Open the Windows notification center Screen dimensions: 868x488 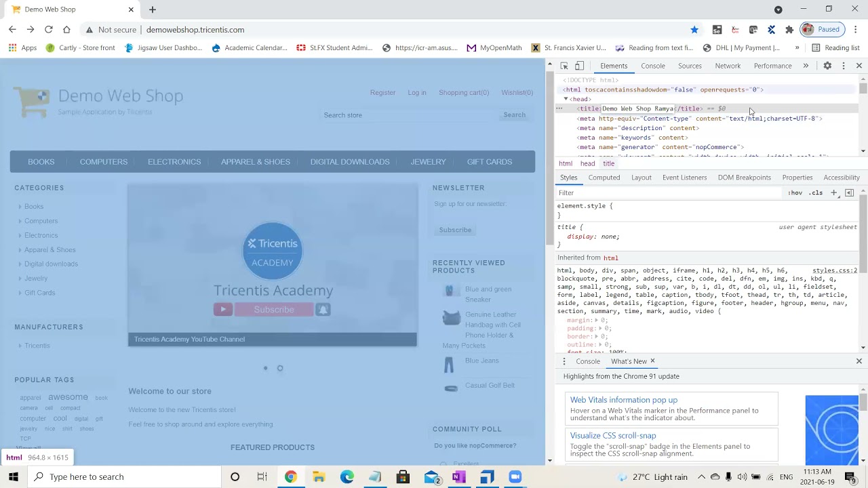[x=850, y=477]
